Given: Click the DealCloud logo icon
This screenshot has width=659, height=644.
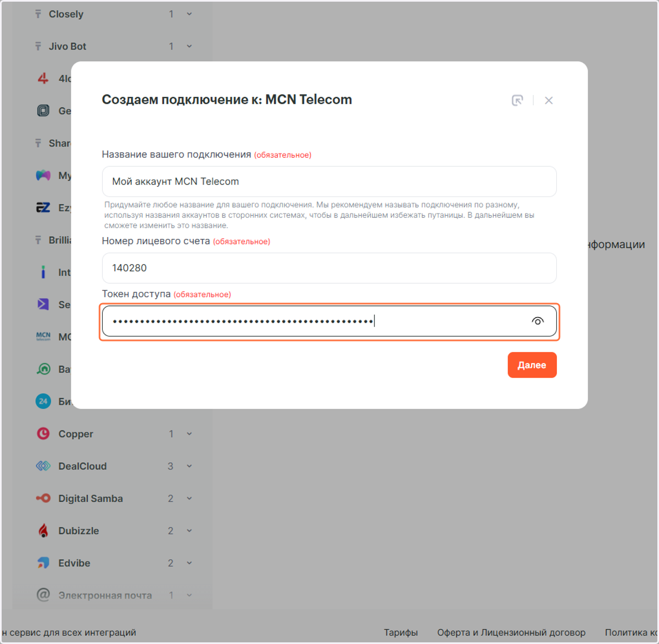Looking at the screenshot, I should (x=43, y=466).
